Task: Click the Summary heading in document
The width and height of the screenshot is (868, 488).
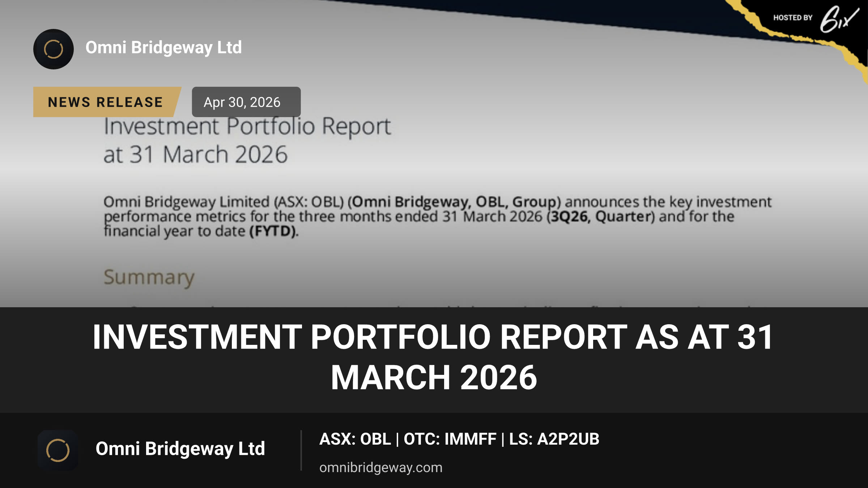Action: (x=149, y=278)
